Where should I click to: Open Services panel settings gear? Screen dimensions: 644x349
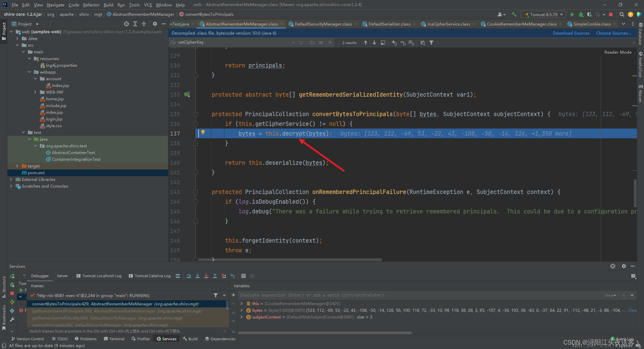point(624,266)
